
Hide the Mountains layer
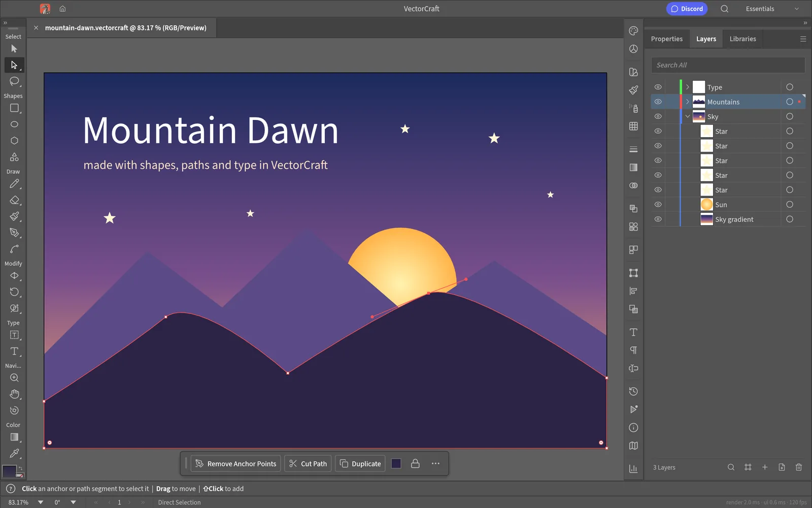(658, 102)
